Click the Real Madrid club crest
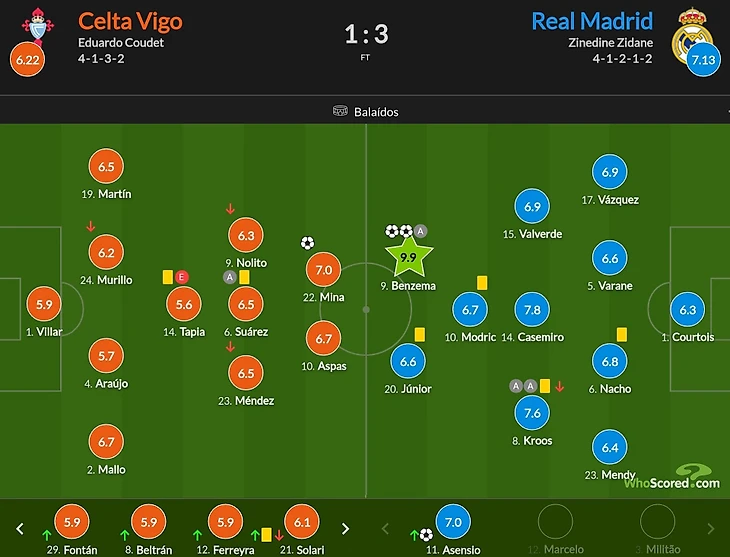Viewport: 730px width, 557px height. coord(692,35)
